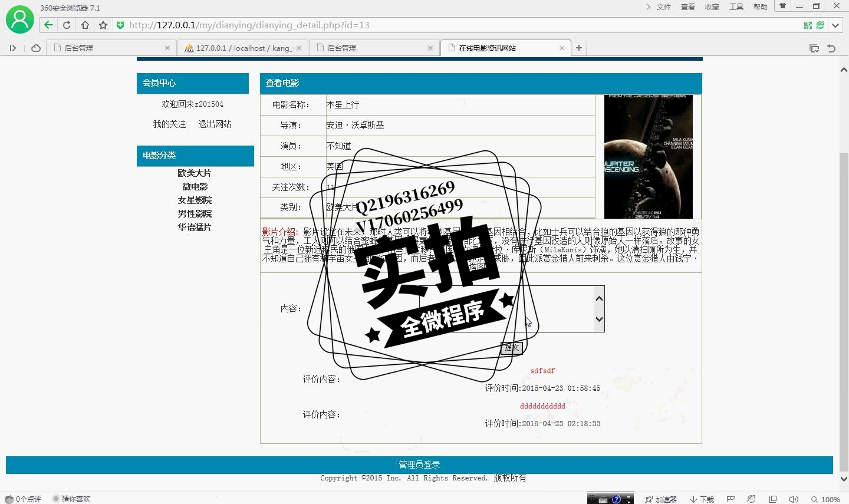
Task: Click the green user avatar icon
Action: (20, 19)
